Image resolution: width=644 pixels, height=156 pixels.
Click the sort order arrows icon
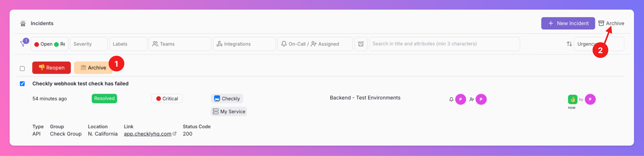(569, 44)
